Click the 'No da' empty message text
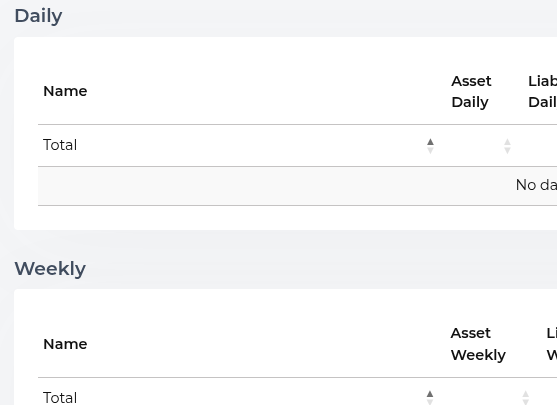This screenshot has width=557, height=405. click(x=536, y=185)
